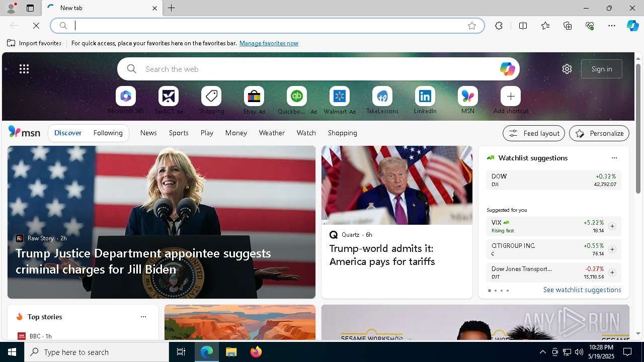Open the Sports section

pos(179,133)
